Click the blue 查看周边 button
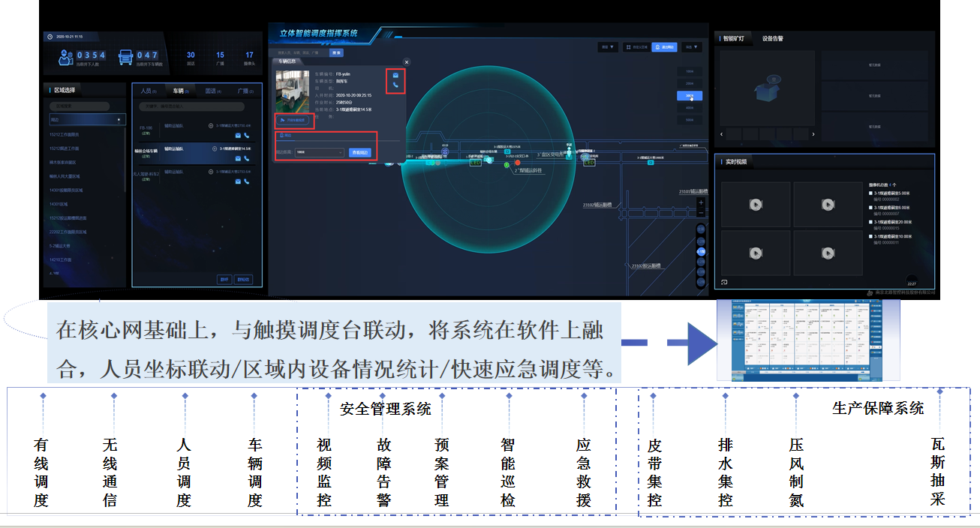 [x=360, y=152]
